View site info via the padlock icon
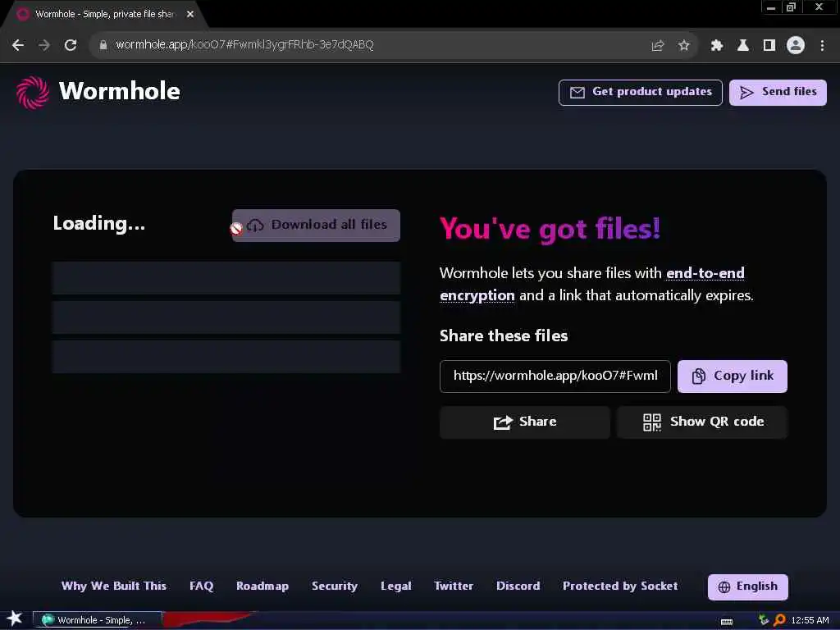The height and width of the screenshot is (630, 840). pos(103,45)
